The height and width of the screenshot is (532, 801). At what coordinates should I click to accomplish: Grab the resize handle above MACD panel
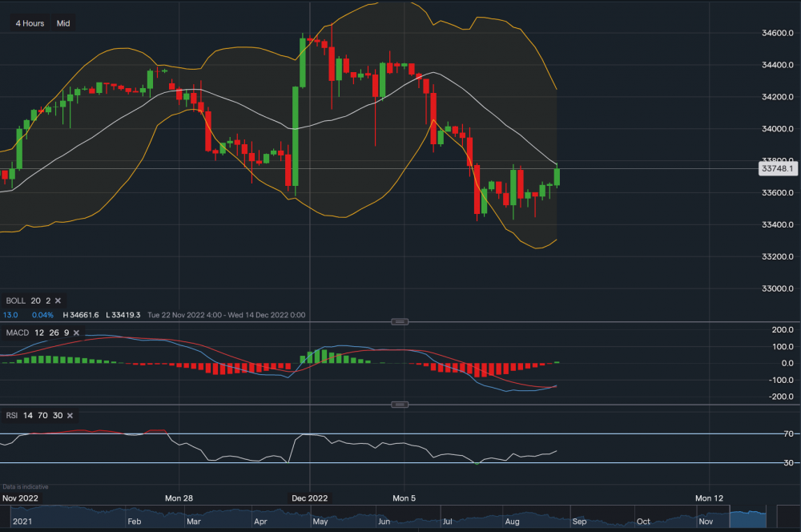click(x=400, y=322)
